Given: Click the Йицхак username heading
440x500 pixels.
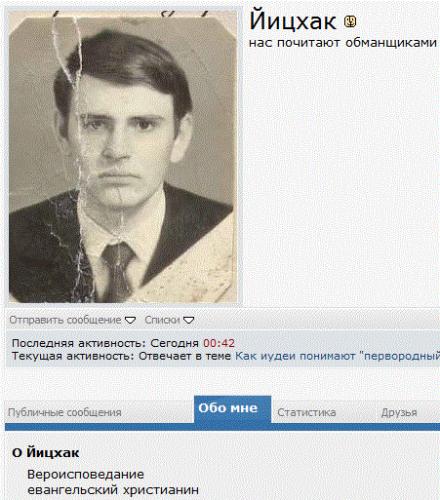Looking at the screenshot, I should coord(293,21).
